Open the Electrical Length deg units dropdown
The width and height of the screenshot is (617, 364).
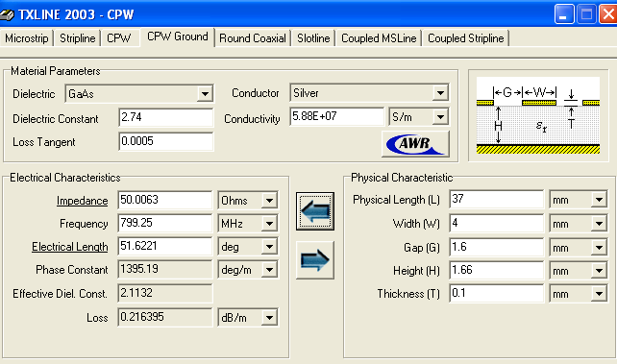point(269,247)
